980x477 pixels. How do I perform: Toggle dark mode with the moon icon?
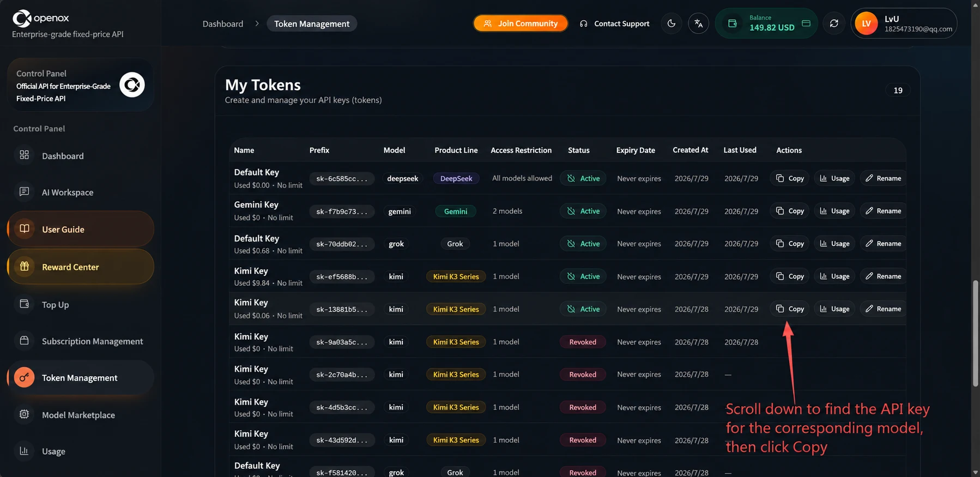(672, 23)
